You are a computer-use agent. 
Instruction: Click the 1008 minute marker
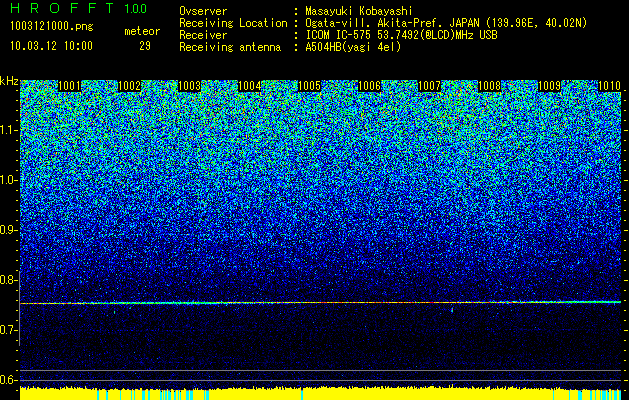coord(489,86)
